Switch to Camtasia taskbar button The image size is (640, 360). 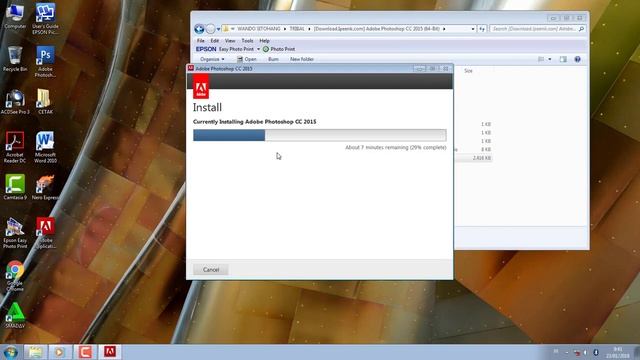pyautogui.click(x=85, y=352)
